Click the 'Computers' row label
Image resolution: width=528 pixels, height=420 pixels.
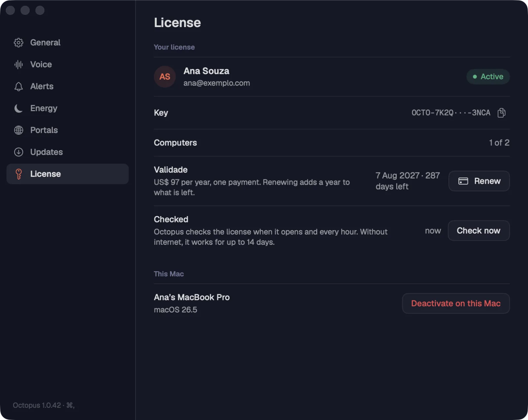point(175,143)
